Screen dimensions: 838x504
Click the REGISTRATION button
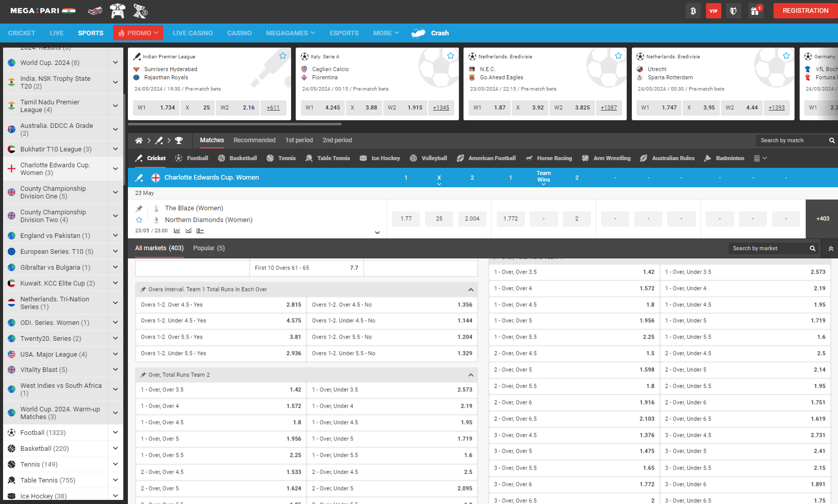click(x=805, y=11)
